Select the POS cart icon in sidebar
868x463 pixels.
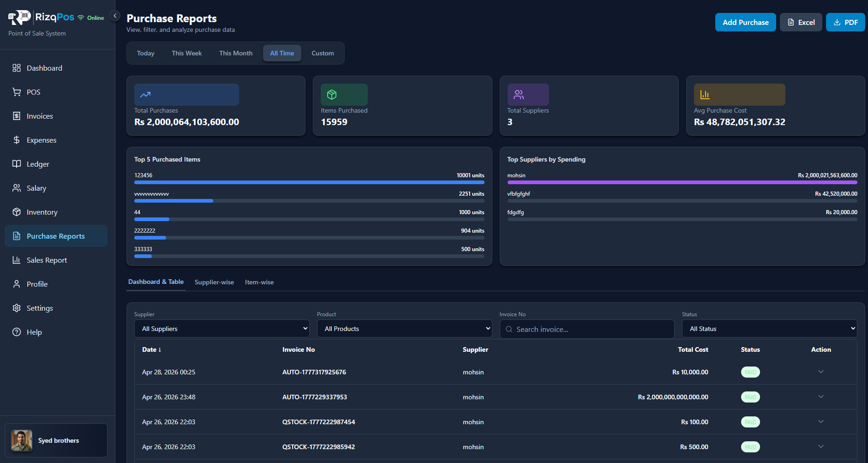tap(16, 92)
